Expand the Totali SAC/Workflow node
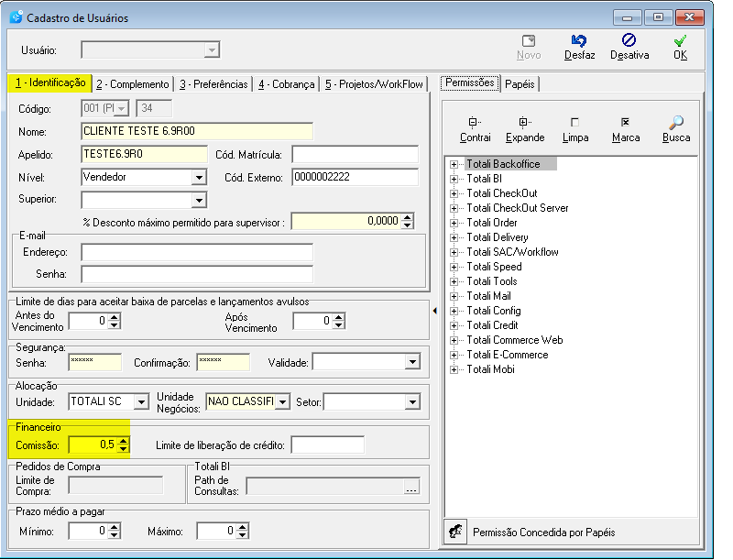The image size is (733, 560). coord(454,252)
